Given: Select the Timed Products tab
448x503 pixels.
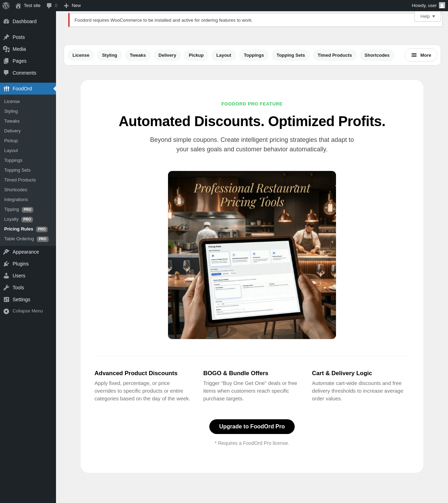Looking at the screenshot, I should pos(335,55).
